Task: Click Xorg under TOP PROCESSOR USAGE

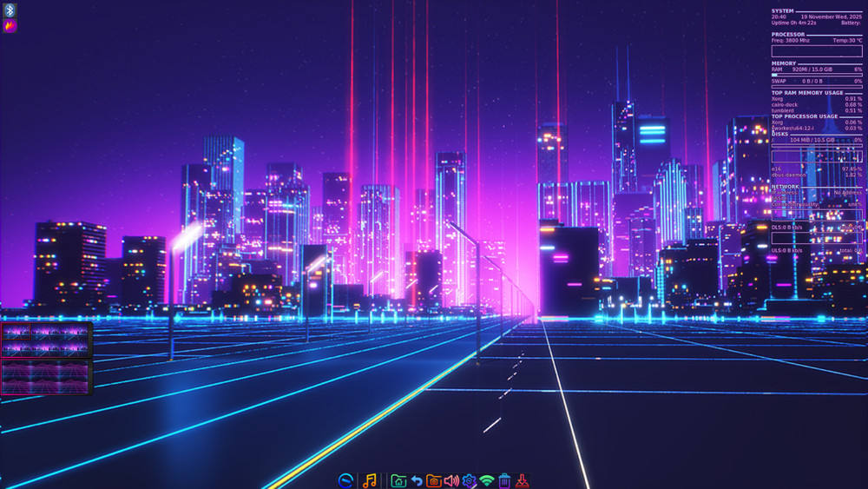Action: [x=777, y=122]
